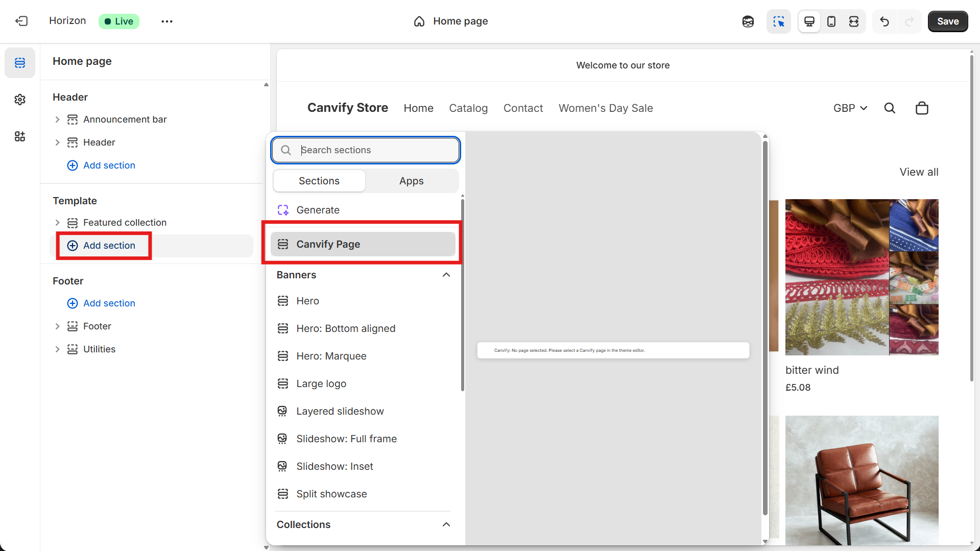The height and width of the screenshot is (551, 980).
Task: Click the home icon beside Home page title
Action: click(x=419, y=21)
